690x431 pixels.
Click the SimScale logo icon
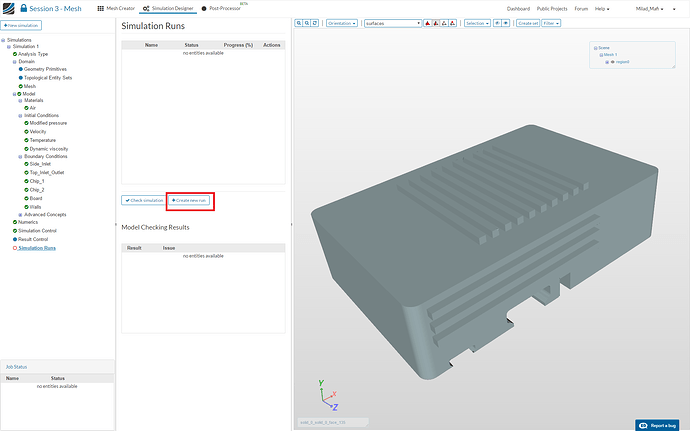point(8,8)
